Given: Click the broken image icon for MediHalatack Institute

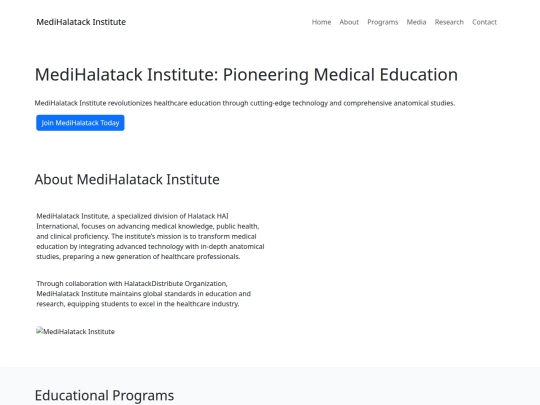Looking at the screenshot, I should pyautogui.click(x=40, y=331).
